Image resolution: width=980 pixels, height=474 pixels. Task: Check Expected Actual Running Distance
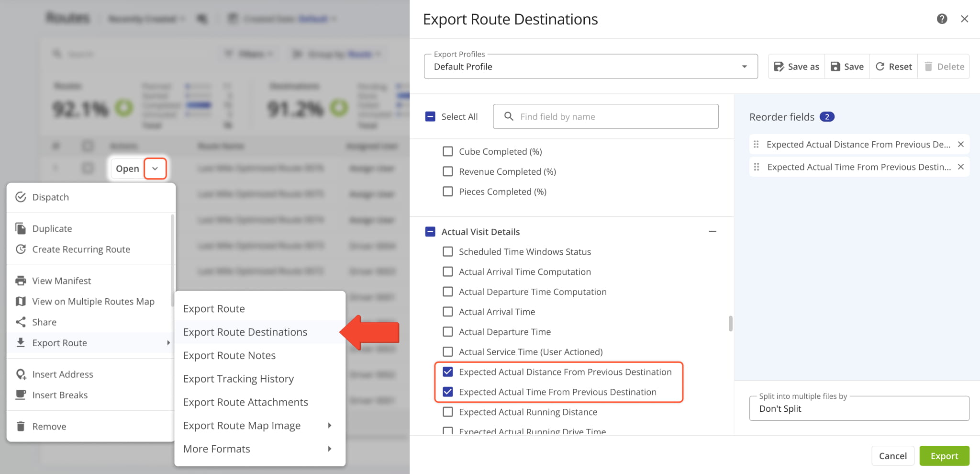(x=448, y=412)
